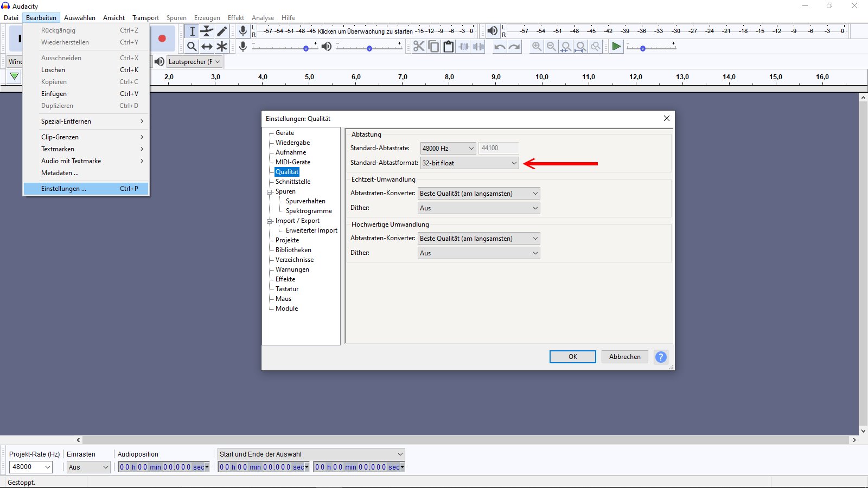This screenshot has width=868, height=488.
Task: Select the Time Shift arrows tool
Action: coord(207,47)
